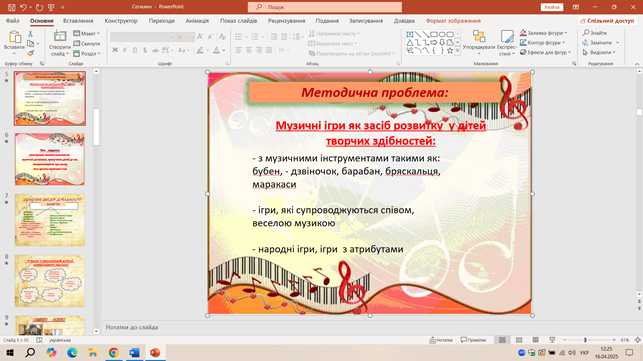
Task: Click the New Slide icon
Action: pos(60,37)
